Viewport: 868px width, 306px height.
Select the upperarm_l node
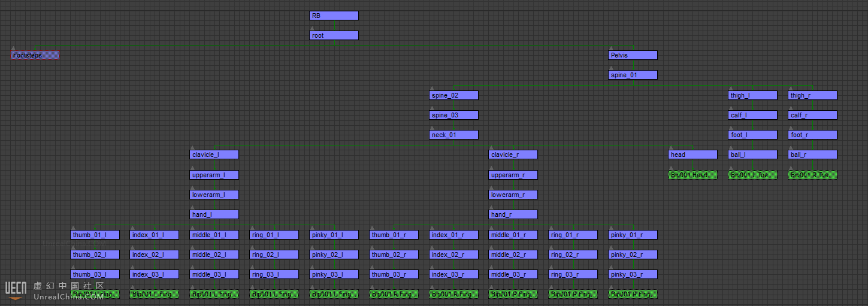(214, 175)
